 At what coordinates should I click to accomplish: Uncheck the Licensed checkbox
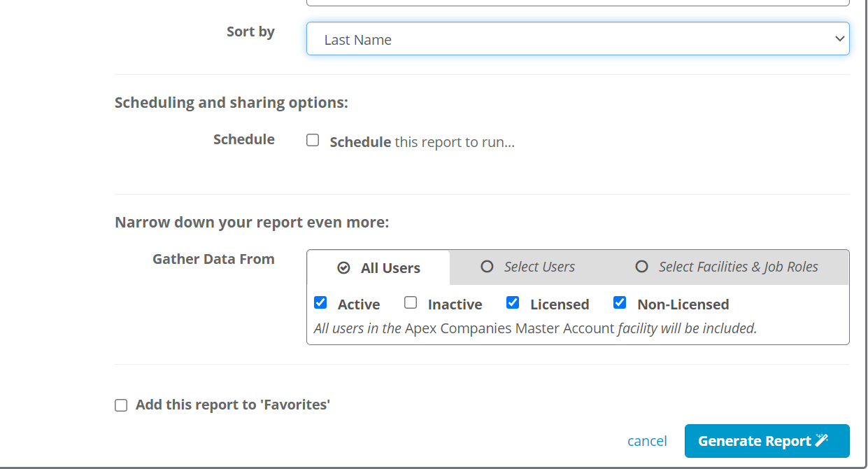click(513, 302)
